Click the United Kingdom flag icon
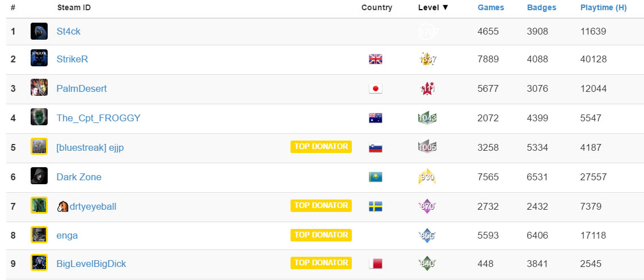The height and width of the screenshot is (280, 644). pos(376,59)
